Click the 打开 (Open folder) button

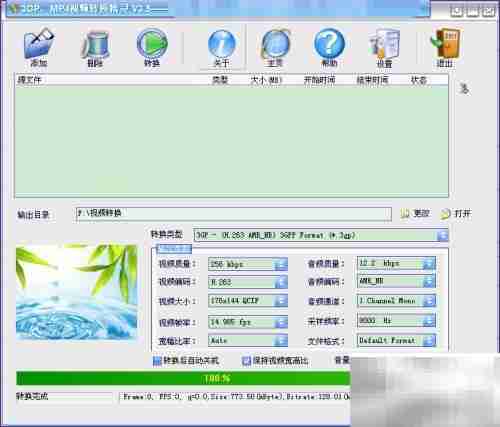(456, 213)
